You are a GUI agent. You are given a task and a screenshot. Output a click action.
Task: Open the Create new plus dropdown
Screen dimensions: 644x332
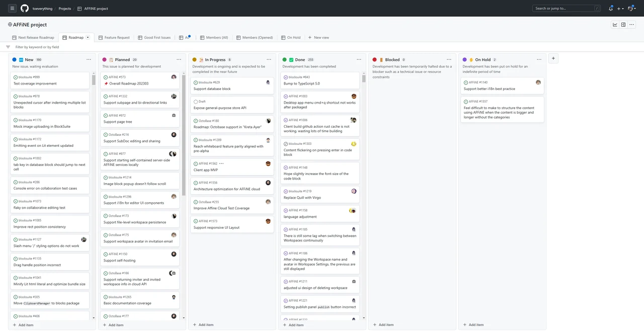pos(620,8)
